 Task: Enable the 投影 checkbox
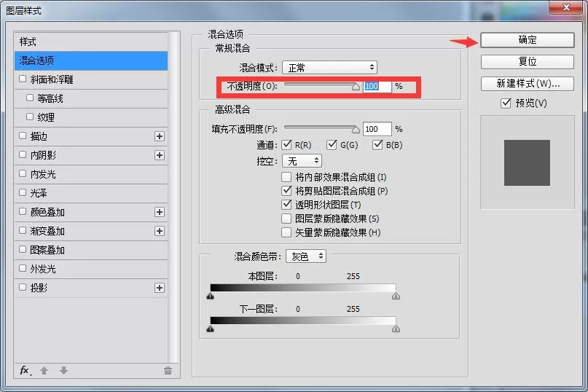23,287
